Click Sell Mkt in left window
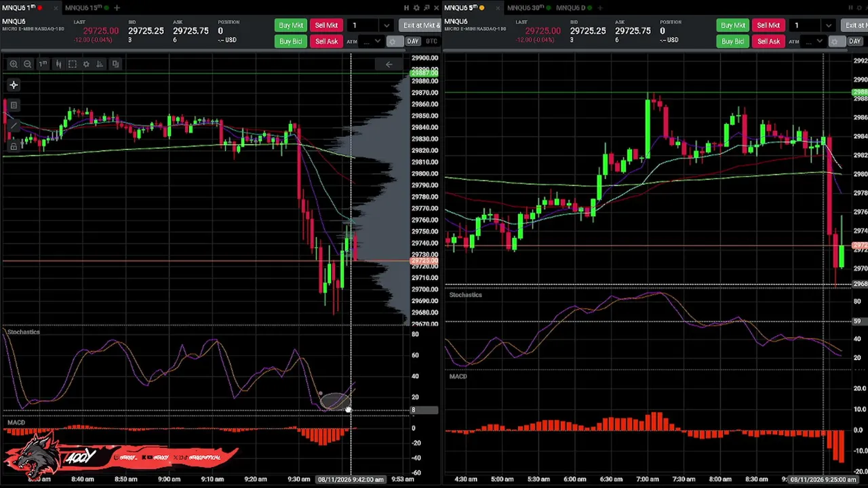 click(326, 26)
